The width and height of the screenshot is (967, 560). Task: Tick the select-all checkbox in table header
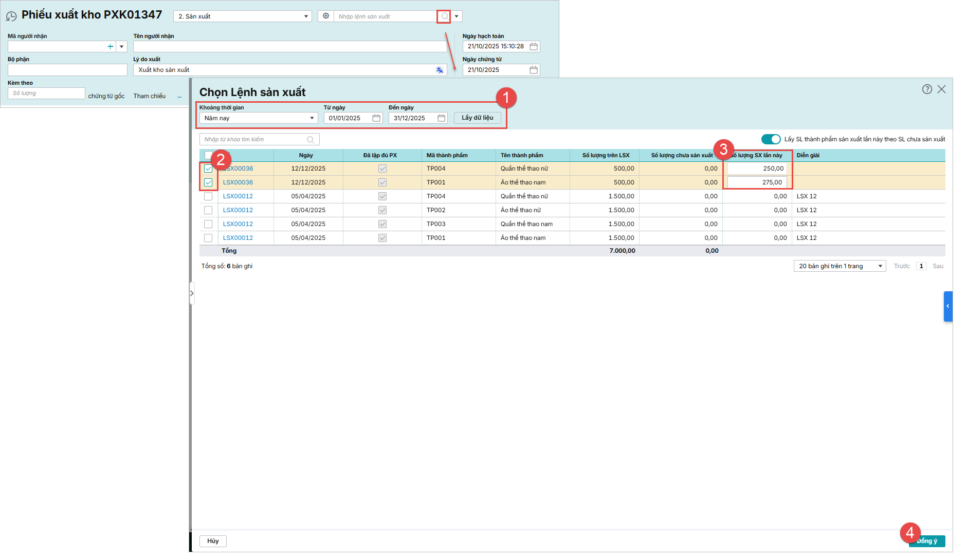point(208,155)
